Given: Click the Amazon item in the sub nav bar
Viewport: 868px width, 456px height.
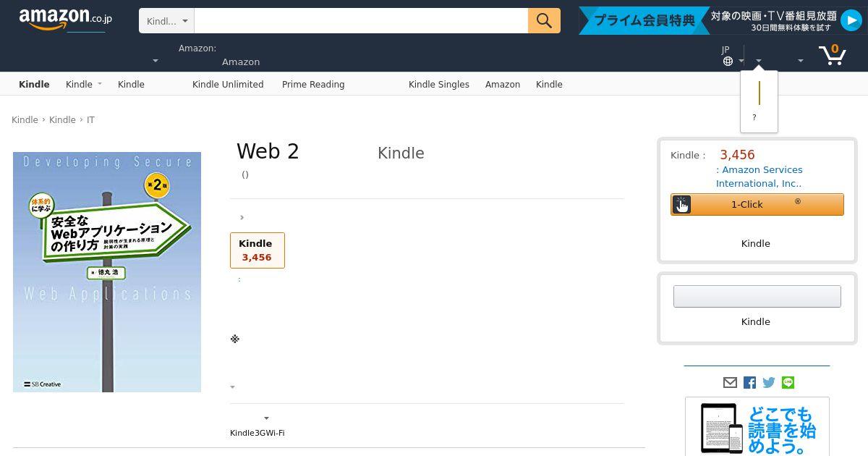Looking at the screenshot, I should (x=503, y=84).
